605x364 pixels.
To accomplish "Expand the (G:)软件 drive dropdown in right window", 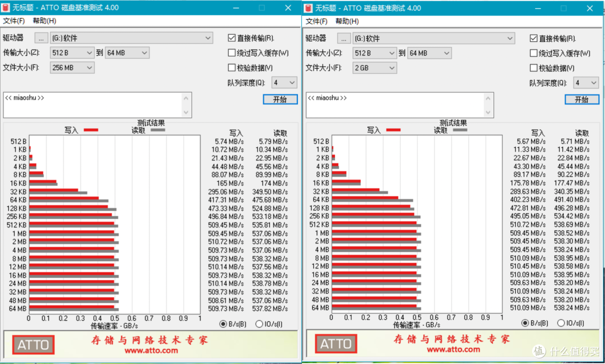I will (434, 38).
